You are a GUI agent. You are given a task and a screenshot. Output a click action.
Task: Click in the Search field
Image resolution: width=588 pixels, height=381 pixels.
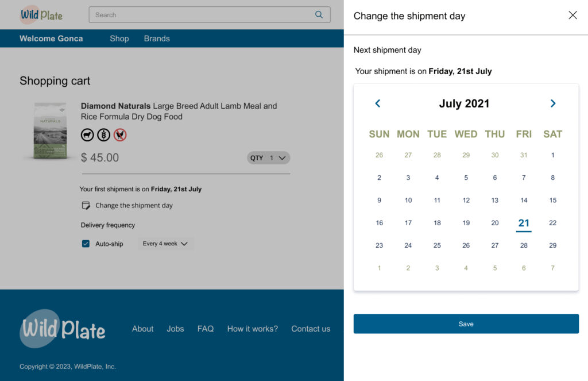(x=201, y=15)
